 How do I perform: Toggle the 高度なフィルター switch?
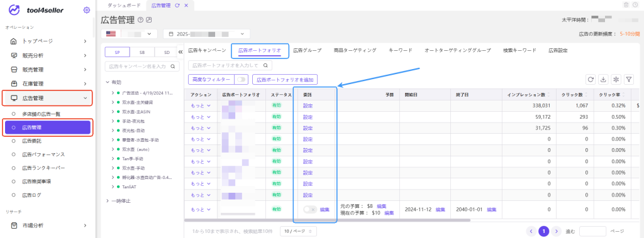[x=241, y=79]
